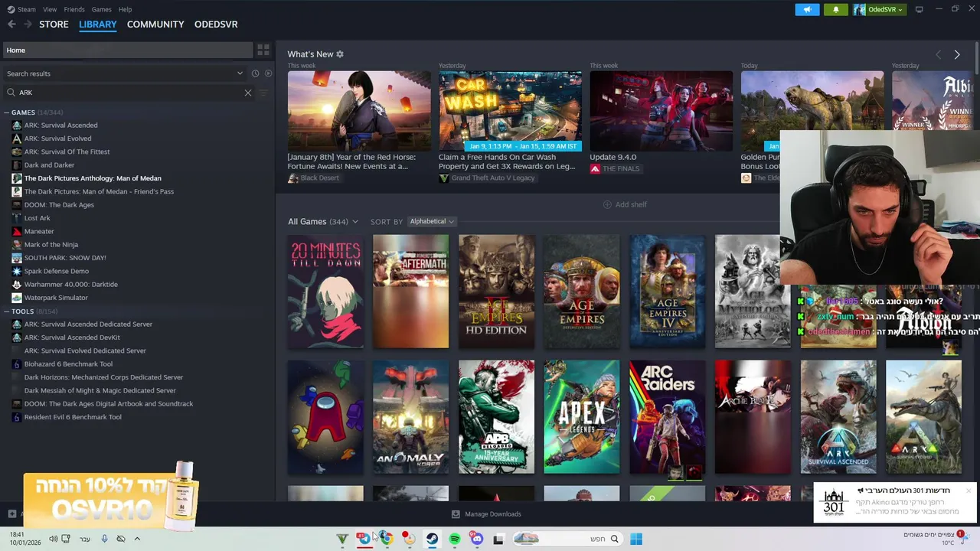Open All Games shelf dropdown
The width and height of the screenshot is (980, 551).
323,221
